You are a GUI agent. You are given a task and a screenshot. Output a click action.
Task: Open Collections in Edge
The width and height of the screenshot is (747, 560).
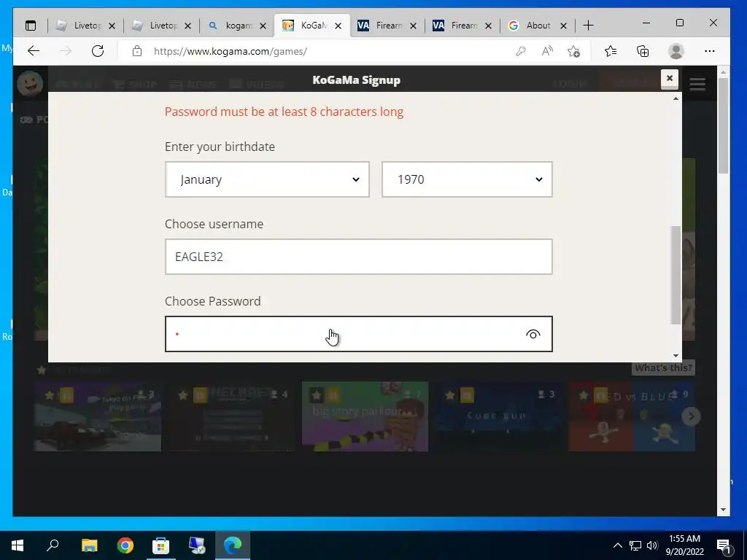point(643,51)
